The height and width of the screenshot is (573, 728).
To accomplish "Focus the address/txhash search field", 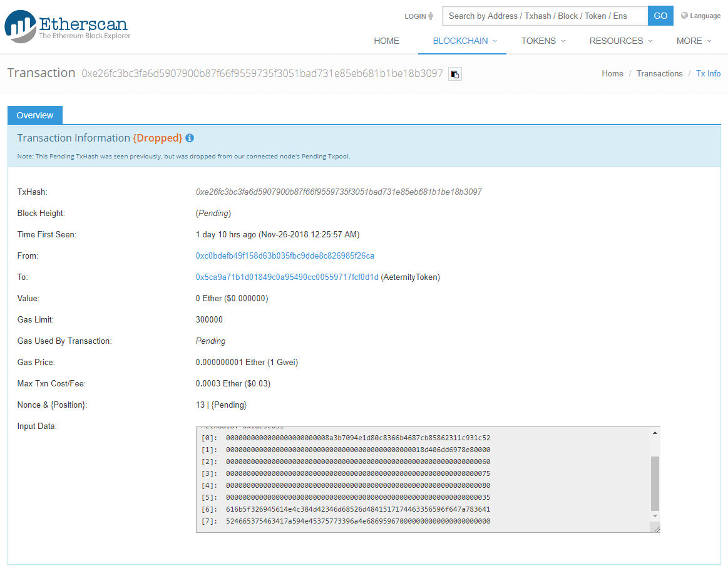I will coord(545,16).
